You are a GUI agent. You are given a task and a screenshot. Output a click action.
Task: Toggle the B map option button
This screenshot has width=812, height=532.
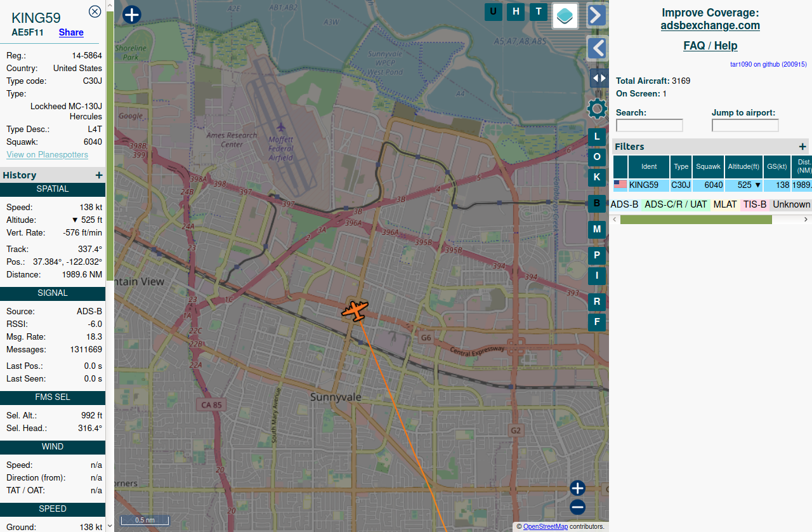tap(597, 204)
